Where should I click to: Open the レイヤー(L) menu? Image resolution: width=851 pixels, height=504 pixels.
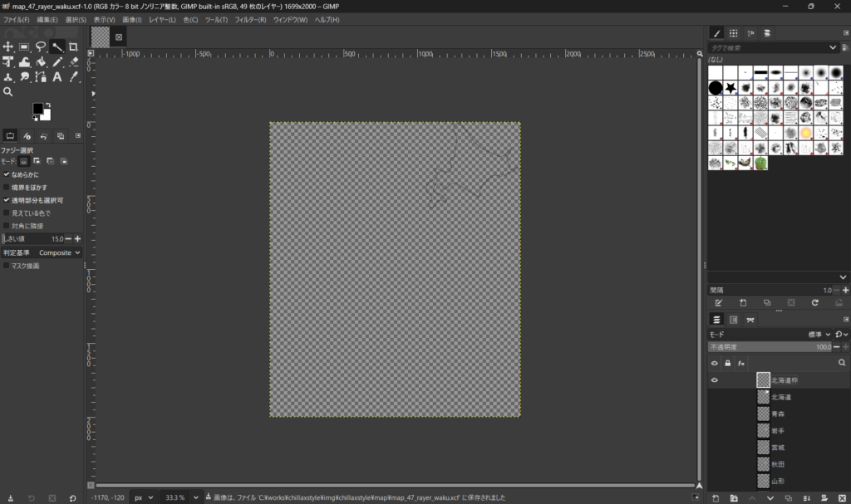pyautogui.click(x=162, y=19)
